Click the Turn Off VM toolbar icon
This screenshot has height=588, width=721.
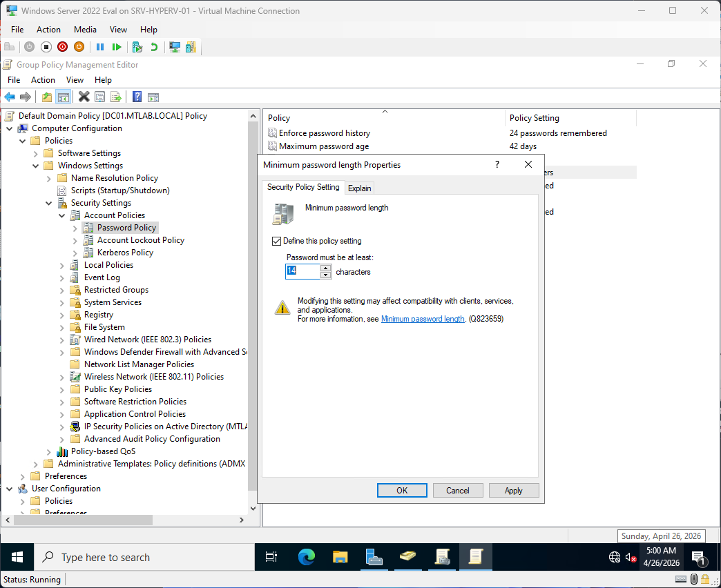[46, 47]
